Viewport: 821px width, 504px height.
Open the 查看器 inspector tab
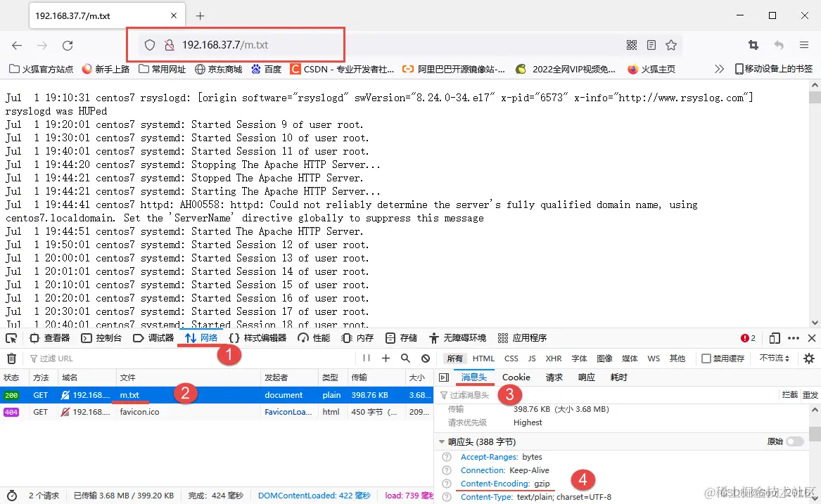(x=50, y=338)
